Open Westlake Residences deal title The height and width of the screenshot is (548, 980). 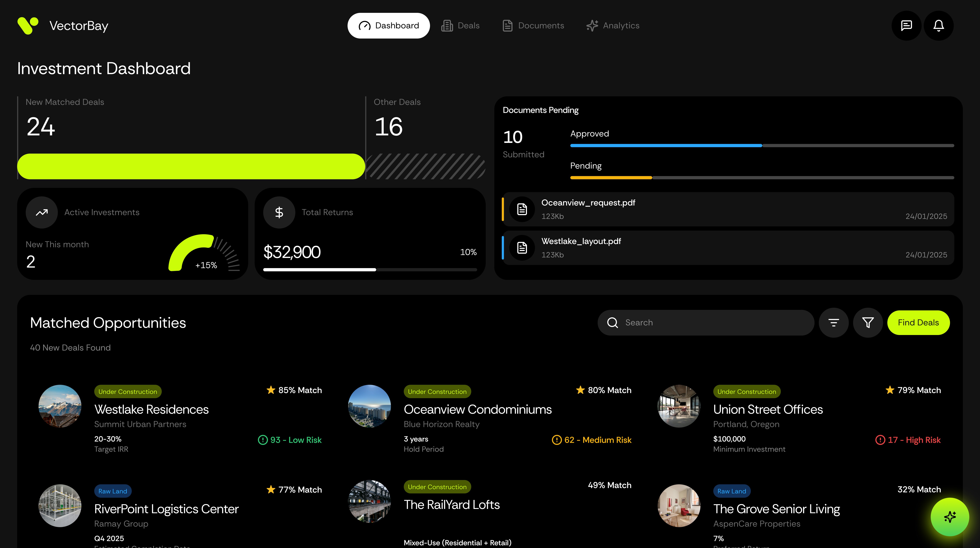click(151, 409)
